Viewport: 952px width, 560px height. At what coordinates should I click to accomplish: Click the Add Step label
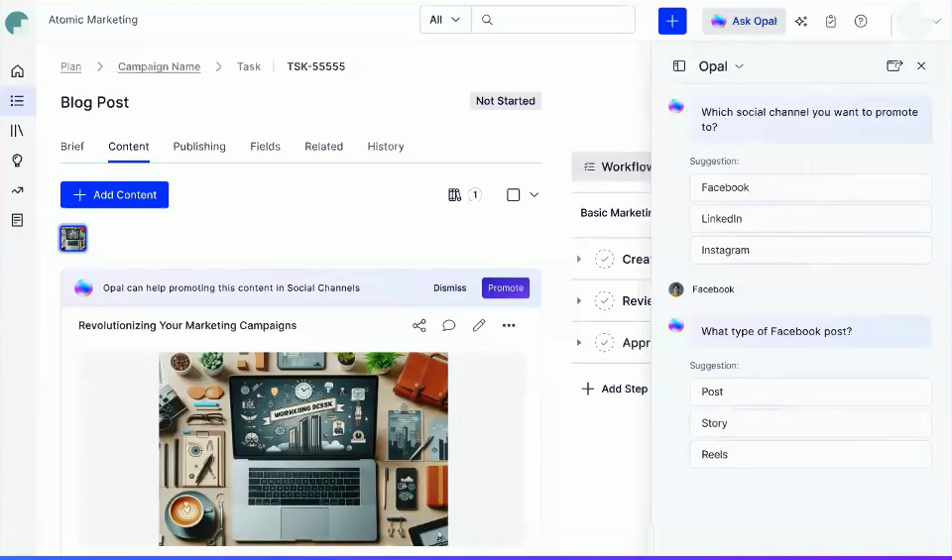pyautogui.click(x=624, y=389)
